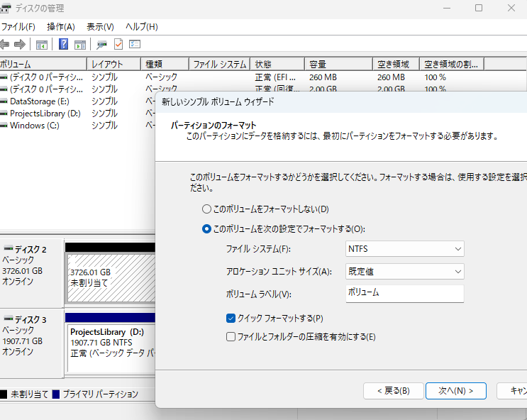Click the 戻る(B) button

(393, 391)
